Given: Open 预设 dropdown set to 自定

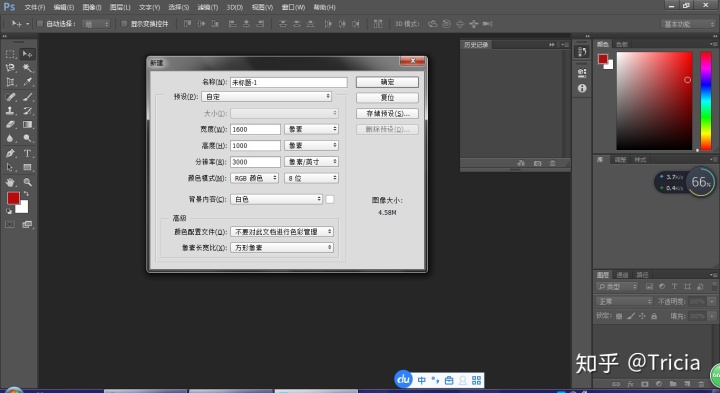Looking at the screenshot, I should (x=267, y=96).
